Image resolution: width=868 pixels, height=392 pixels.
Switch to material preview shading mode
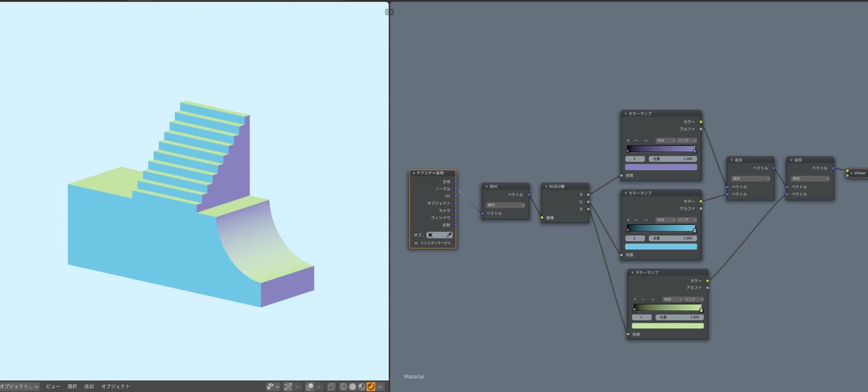point(362,387)
